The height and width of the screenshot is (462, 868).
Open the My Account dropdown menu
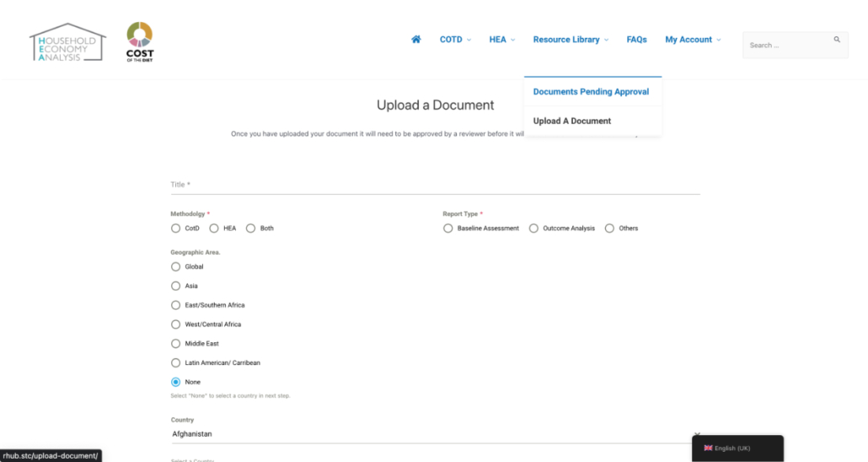(693, 40)
